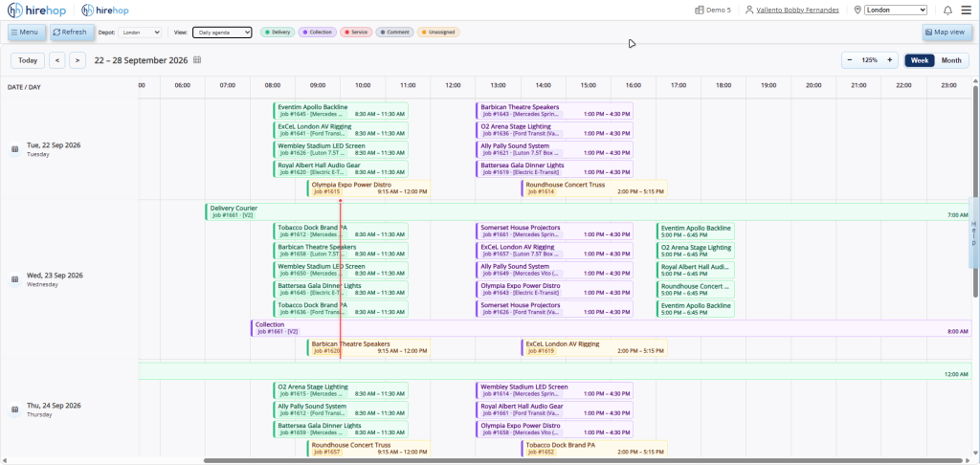Screen dimensions: 980x465
Task: Click the vertical scrollbar thumb
Action: pos(975,190)
